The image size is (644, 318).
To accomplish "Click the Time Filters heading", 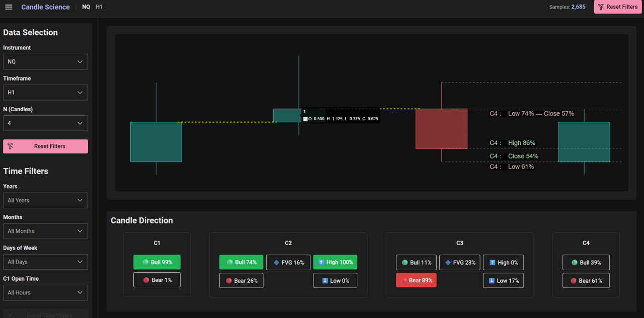I will (x=26, y=171).
